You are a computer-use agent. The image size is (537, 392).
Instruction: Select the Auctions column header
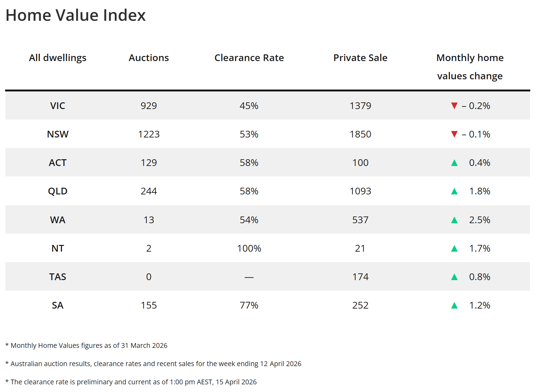[149, 58]
